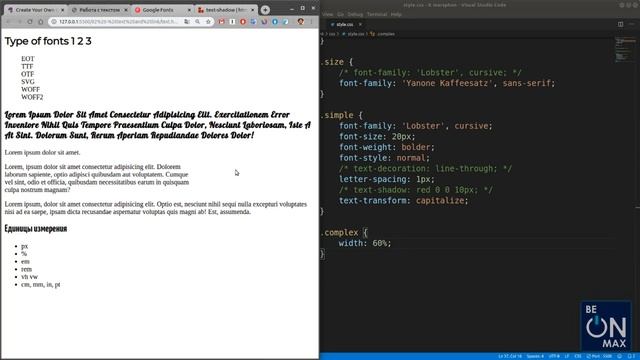Click css folder in breadcrumb path
The width and height of the screenshot is (640, 360).
pyautogui.click(x=332, y=34)
